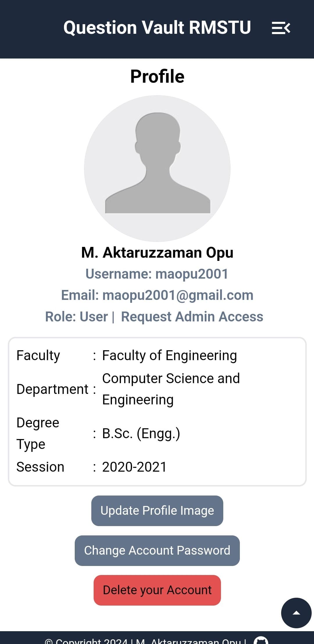
Task: Click the Role: User label
Action: click(76, 316)
